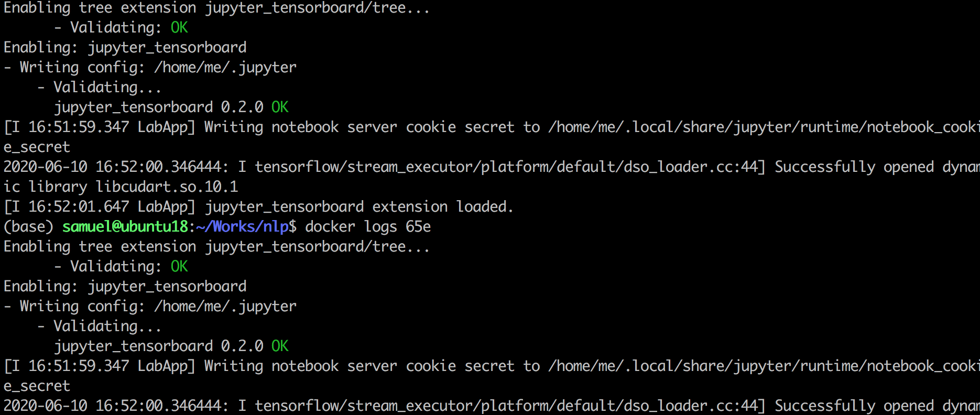Click the 65e container ID
The height and width of the screenshot is (415, 980).
[418, 226]
